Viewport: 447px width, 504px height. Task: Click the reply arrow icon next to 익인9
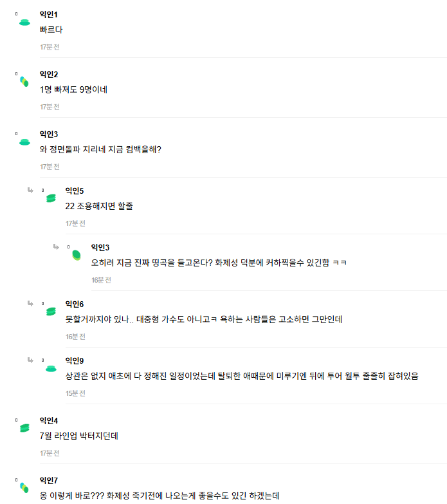[30, 360]
